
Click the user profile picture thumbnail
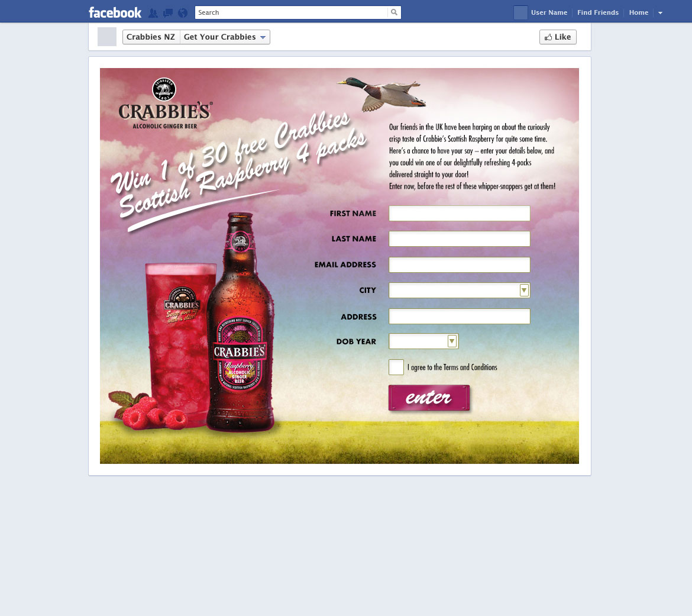click(520, 12)
